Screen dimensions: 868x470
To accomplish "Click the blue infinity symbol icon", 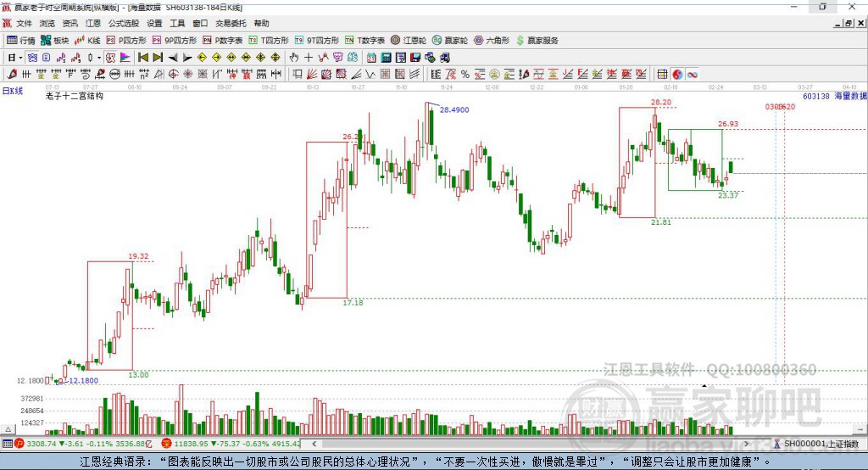I will [x=693, y=75].
